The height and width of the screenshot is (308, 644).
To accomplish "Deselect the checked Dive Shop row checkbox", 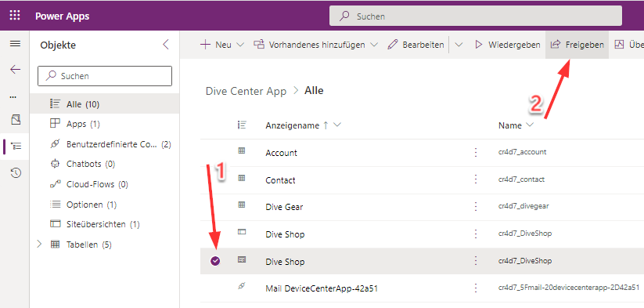I will (x=215, y=261).
